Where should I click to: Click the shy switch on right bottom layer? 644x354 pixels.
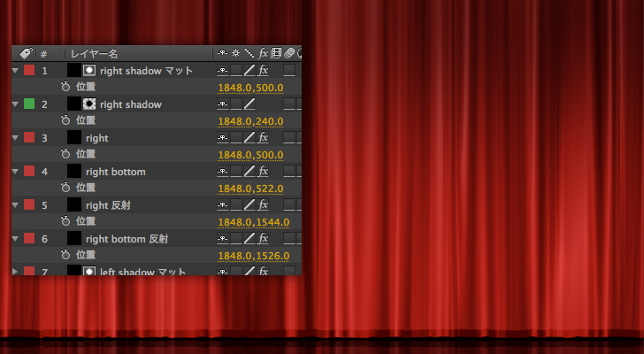[x=224, y=172]
